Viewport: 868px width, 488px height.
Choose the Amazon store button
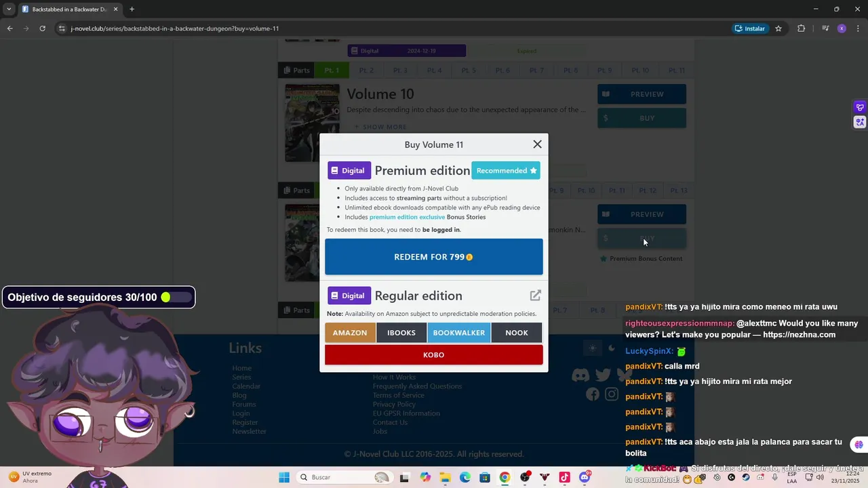coord(350,333)
